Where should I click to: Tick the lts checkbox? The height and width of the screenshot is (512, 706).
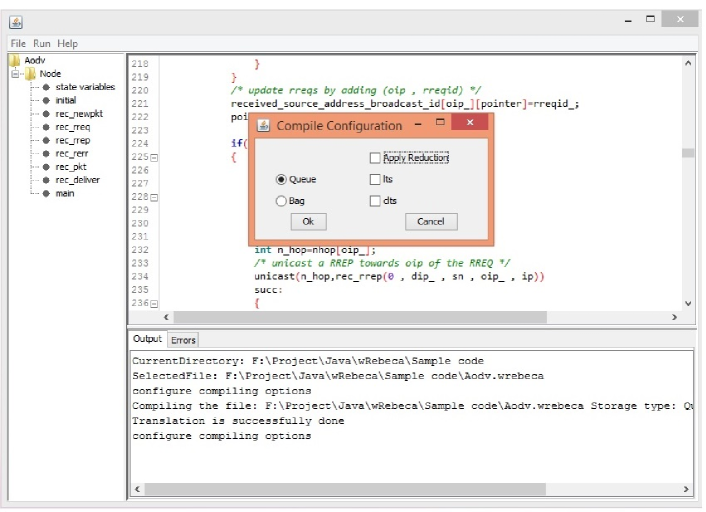(x=375, y=179)
